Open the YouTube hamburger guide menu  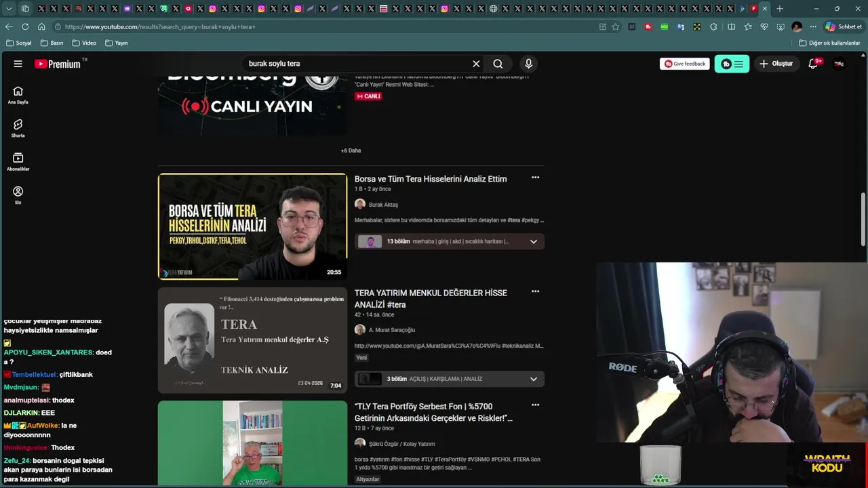coord(18,64)
